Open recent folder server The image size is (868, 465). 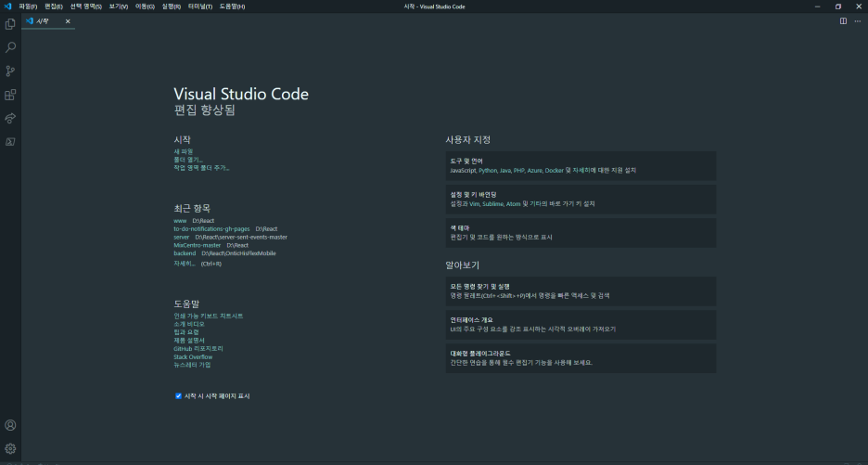coord(182,238)
